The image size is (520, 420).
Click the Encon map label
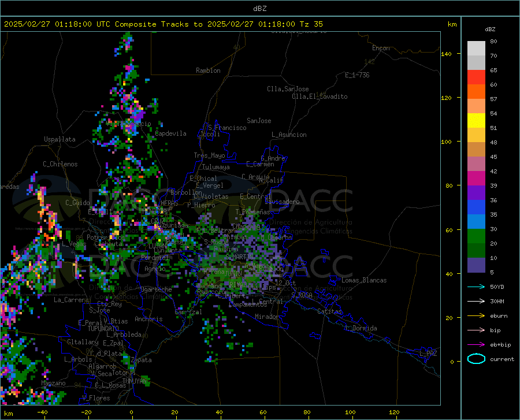coord(381,48)
